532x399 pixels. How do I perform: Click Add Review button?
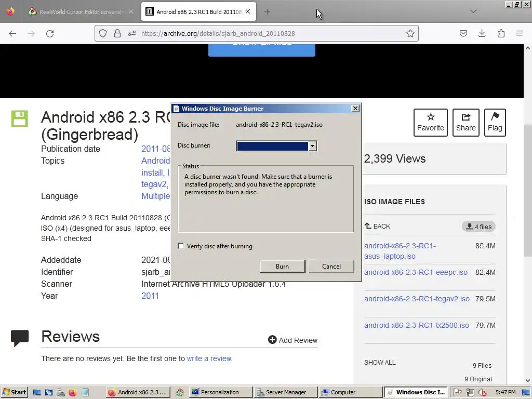click(x=293, y=340)
